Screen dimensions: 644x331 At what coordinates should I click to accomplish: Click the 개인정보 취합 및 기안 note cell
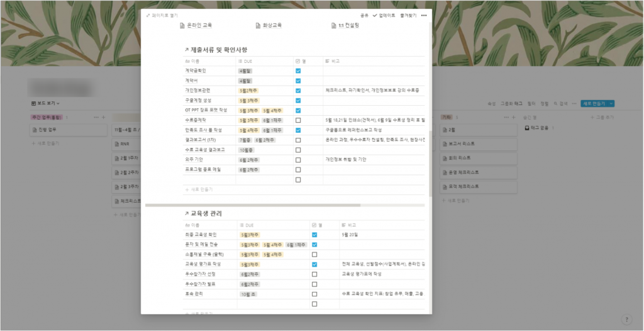tap(346, 160)
